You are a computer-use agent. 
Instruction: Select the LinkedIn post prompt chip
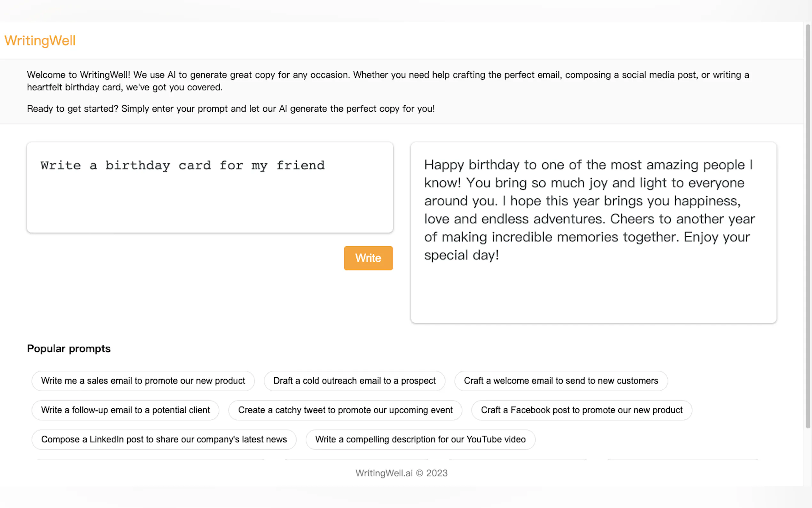pos(164,439)
